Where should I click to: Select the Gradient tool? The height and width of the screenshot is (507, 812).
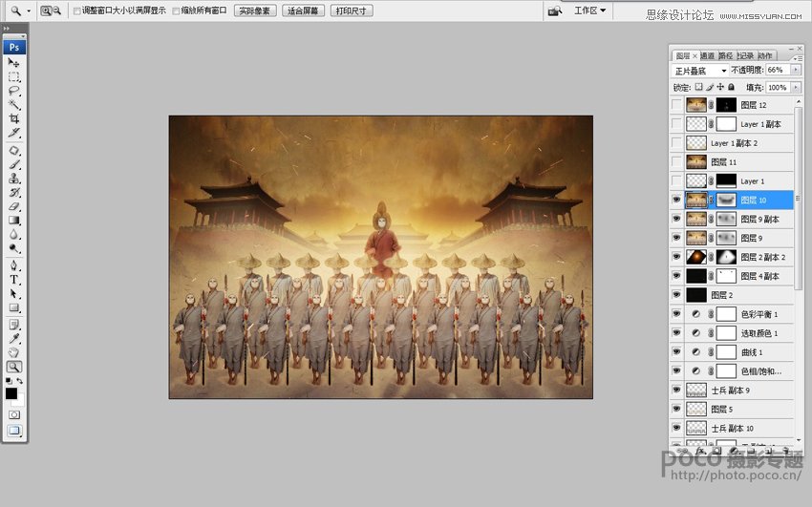(14, 221)
